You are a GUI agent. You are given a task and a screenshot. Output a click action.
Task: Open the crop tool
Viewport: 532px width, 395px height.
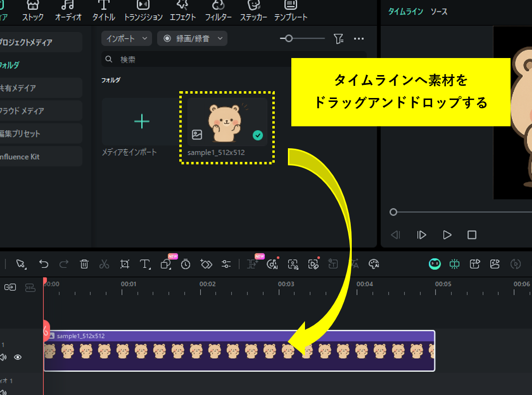(x=124, y=264)
